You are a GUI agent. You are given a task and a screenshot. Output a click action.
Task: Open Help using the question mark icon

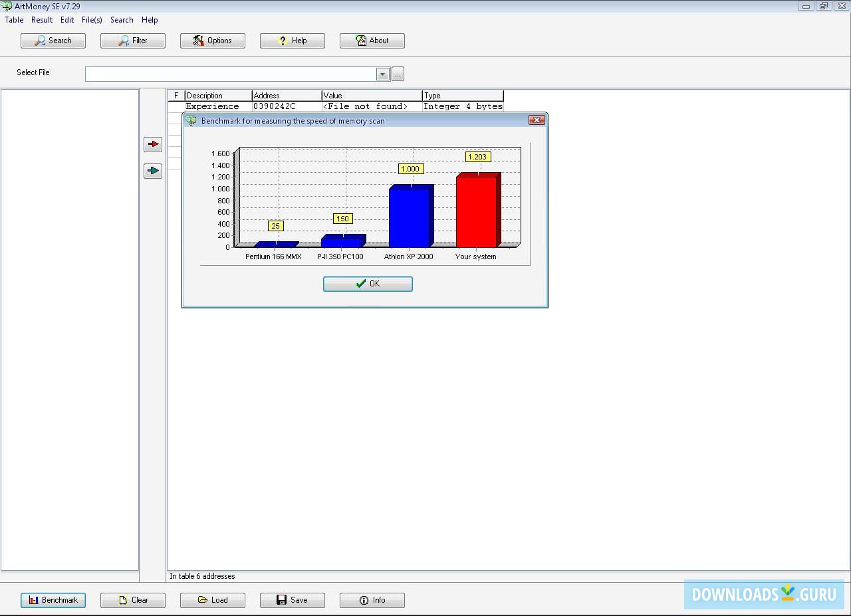pyautogui.click(x=283, y=41)
